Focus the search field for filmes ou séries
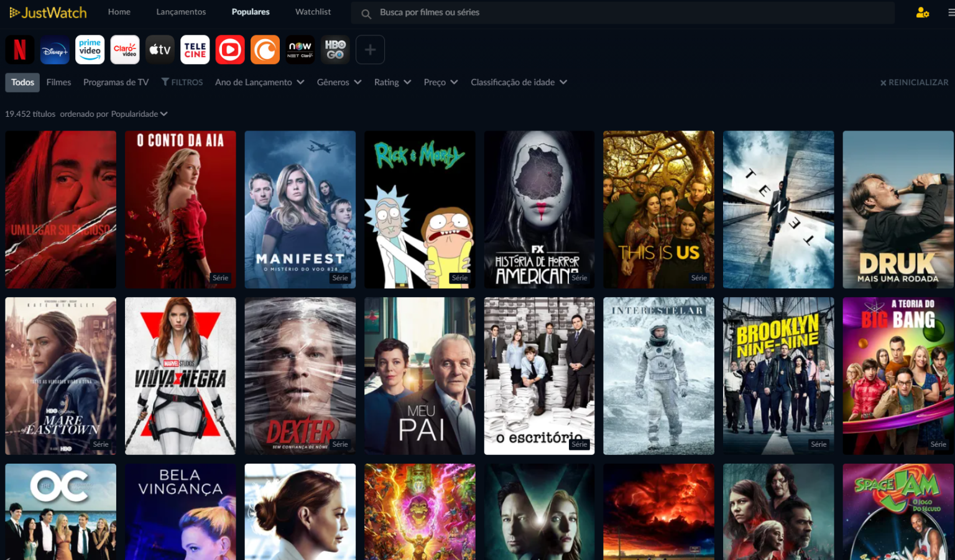 click(x=622, y=12)
